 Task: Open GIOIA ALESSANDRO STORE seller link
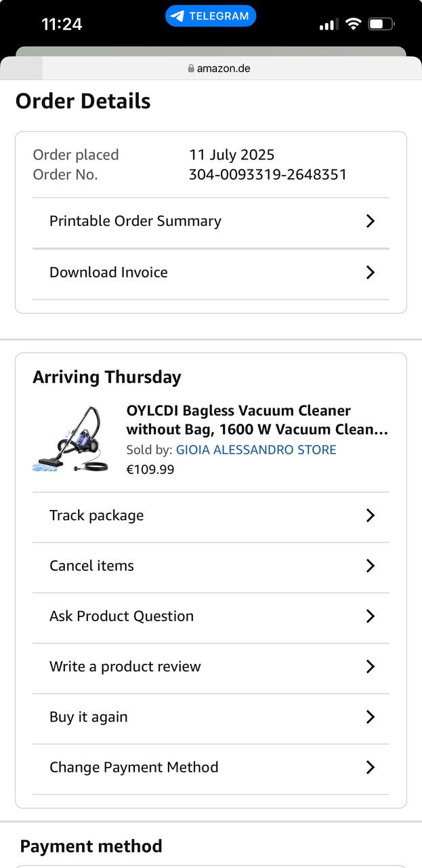256,450
